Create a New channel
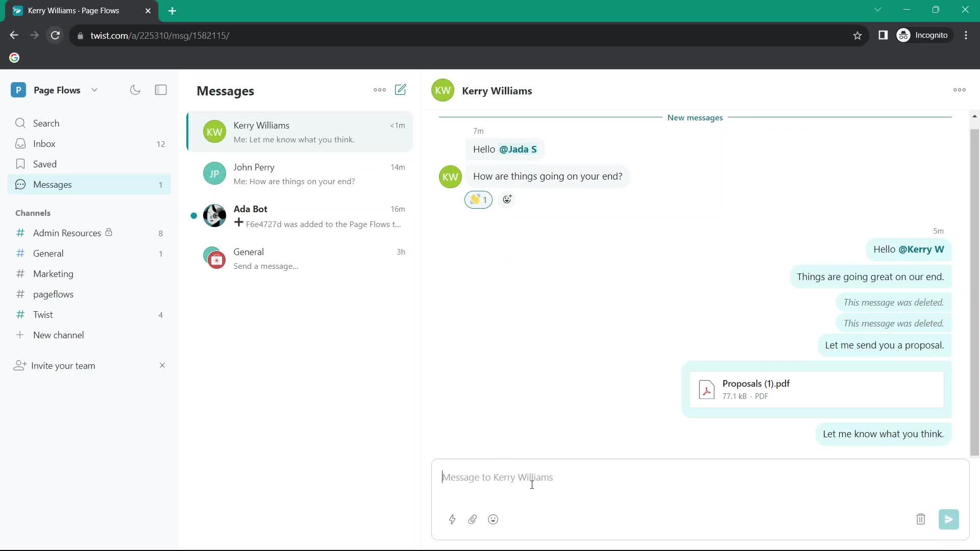980x551 pixels. click(x=89, y=335)
